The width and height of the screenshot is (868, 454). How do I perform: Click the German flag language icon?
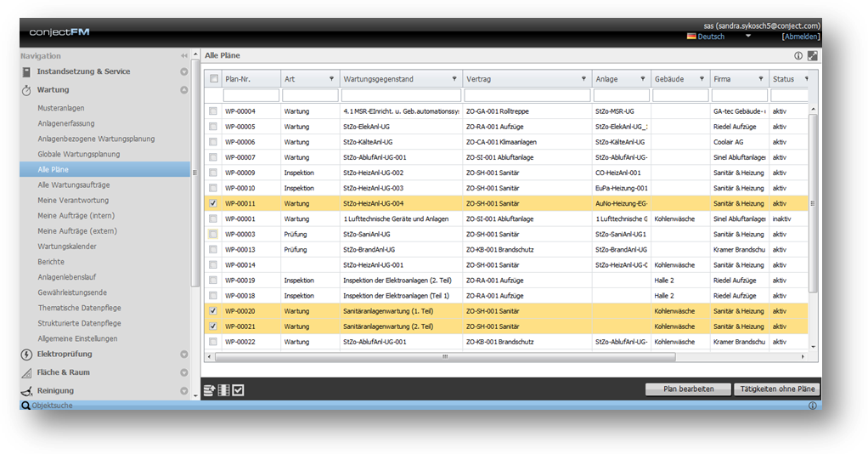point(691,36)
